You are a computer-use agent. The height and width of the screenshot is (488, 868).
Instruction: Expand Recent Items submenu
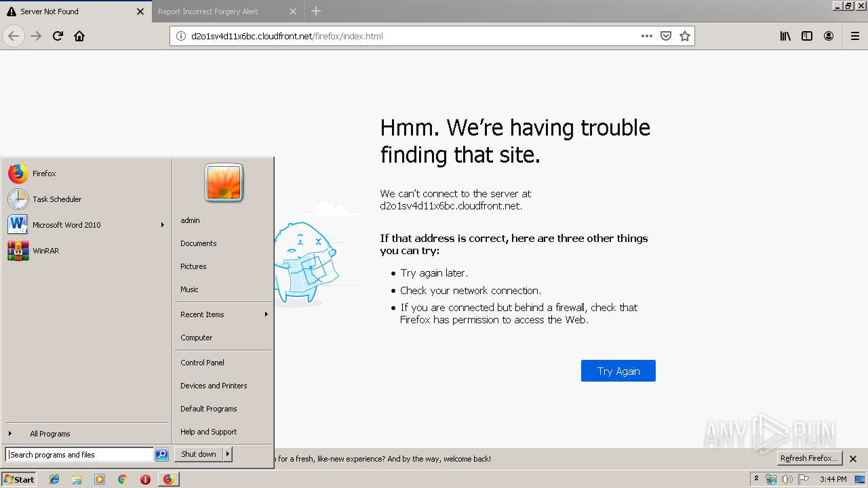224,314
